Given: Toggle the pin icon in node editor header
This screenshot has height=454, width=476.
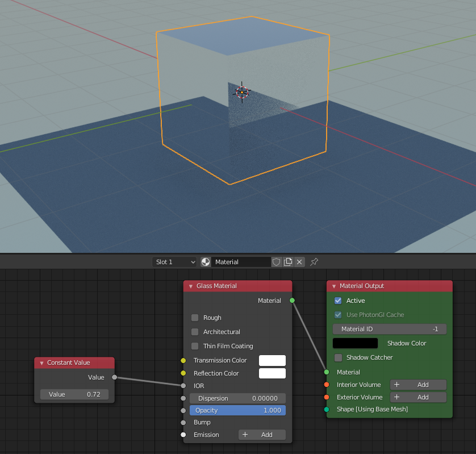Looking at the screenshot, I should 314,262.
